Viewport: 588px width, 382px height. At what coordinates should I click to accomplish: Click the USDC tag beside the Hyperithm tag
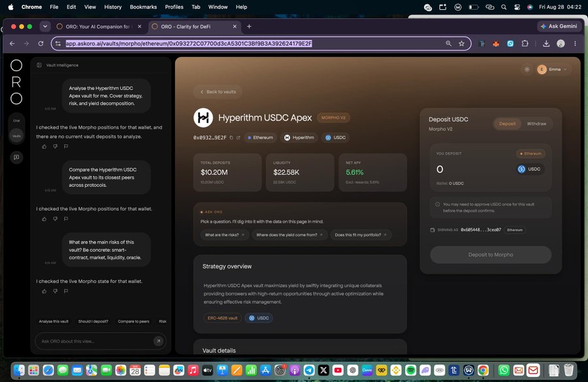click(x=336, y=138)
